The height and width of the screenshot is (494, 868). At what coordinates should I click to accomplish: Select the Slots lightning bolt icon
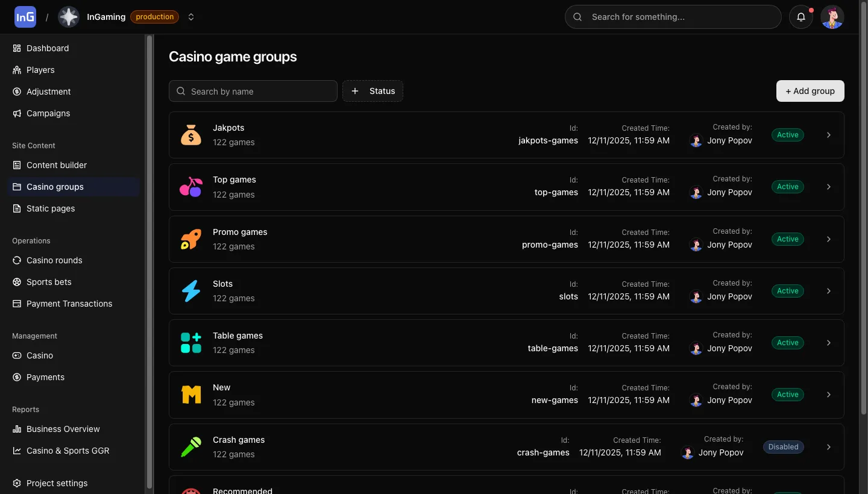[190, 291]
